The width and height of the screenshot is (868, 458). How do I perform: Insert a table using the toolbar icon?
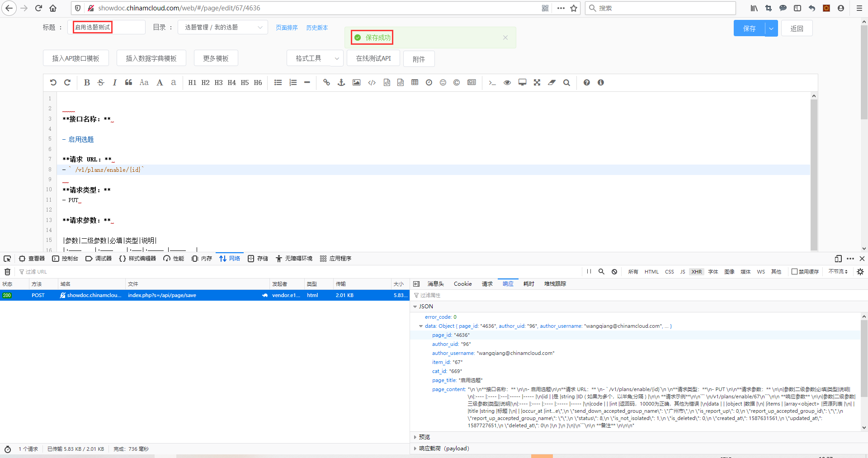[x=415, y=82]
